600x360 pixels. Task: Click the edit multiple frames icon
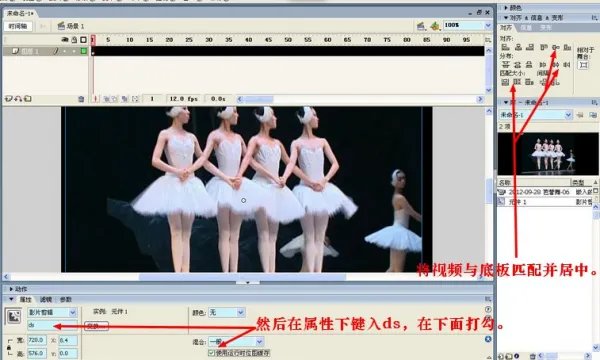coord(125,99)
